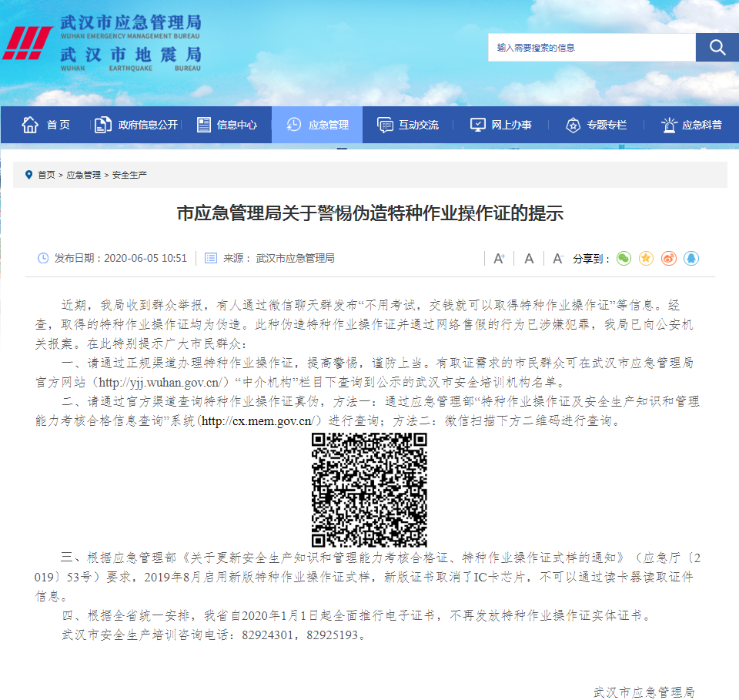Viewport: 739px width, 700px height.
Task: Click the source text 武汉市应急管理局
Action: [x=295, y=258]
